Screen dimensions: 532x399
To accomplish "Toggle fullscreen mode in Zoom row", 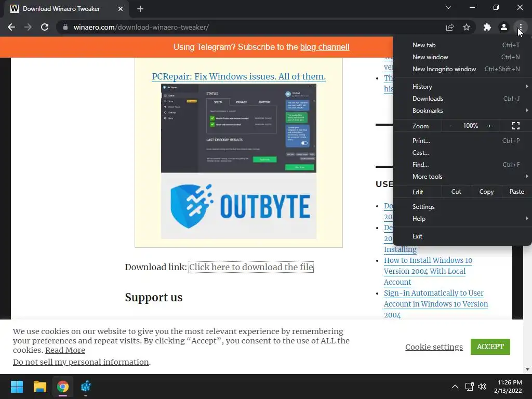I will pos(516,126).
